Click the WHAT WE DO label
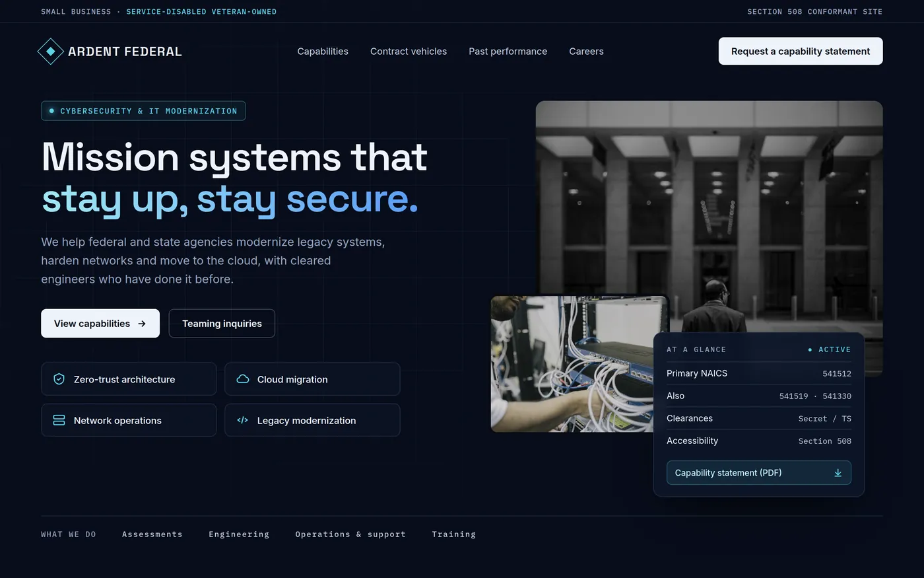 tap(69, 534)
